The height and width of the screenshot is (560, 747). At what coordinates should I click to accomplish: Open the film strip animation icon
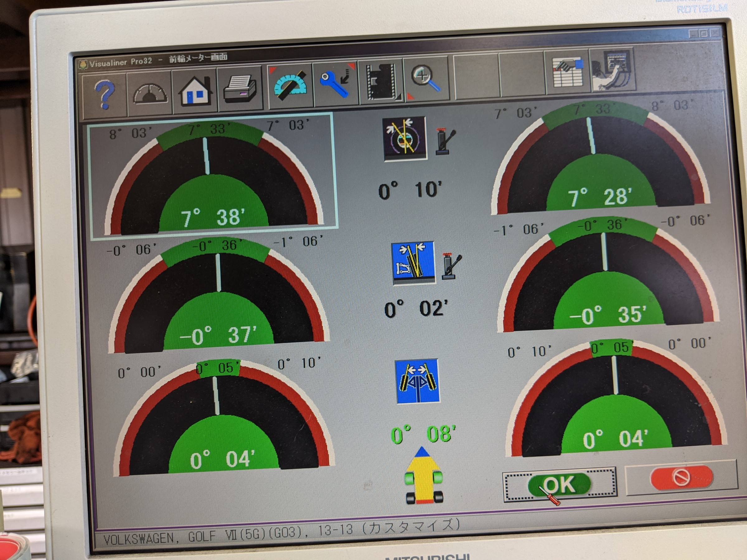382,82
